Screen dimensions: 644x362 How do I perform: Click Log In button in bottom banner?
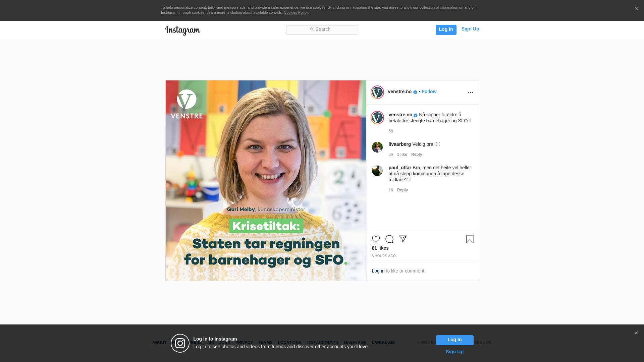click(x=454, y=340)
